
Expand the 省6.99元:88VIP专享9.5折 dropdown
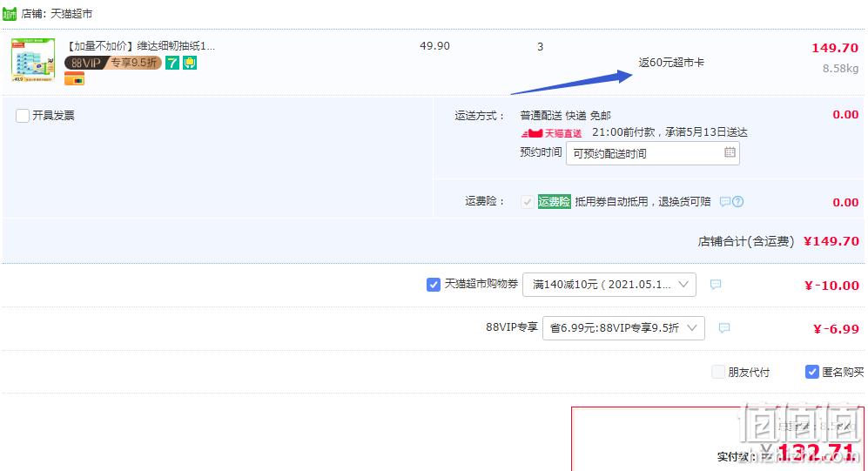(623, 327)
